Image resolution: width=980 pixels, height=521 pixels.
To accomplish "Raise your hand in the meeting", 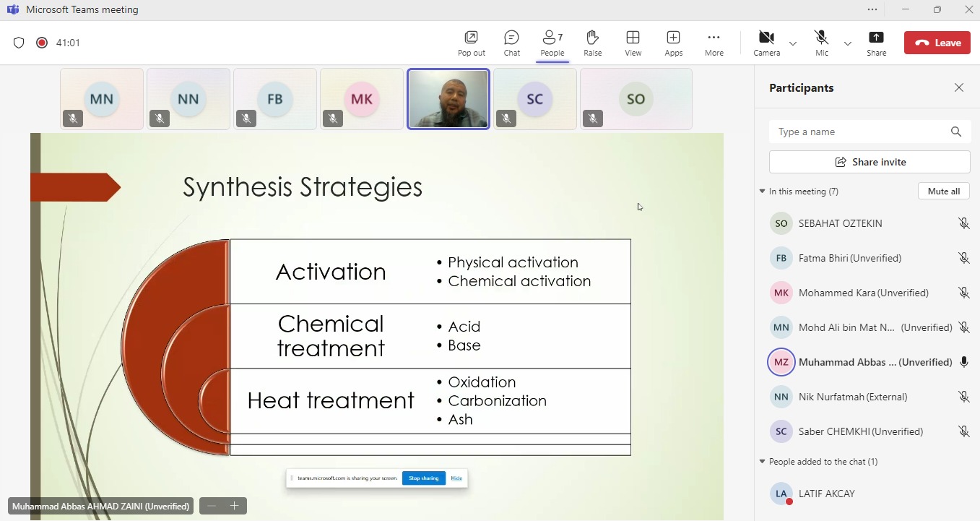I will [x=592, y=43].
